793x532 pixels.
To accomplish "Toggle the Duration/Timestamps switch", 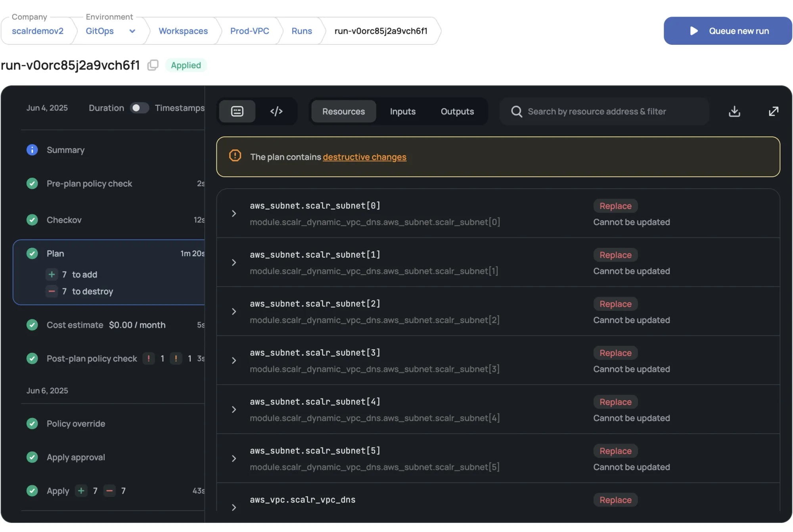I will 139,108.
